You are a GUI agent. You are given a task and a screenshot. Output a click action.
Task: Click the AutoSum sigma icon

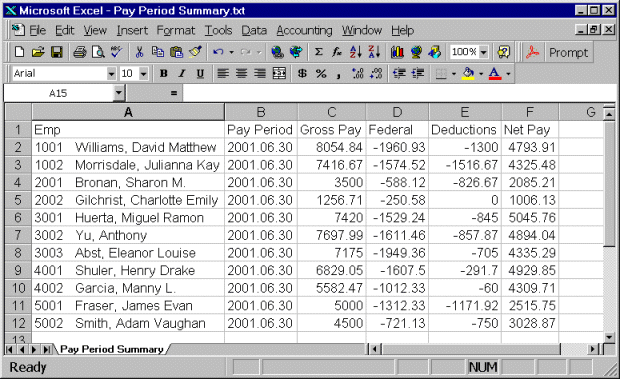tap(318, 52)
